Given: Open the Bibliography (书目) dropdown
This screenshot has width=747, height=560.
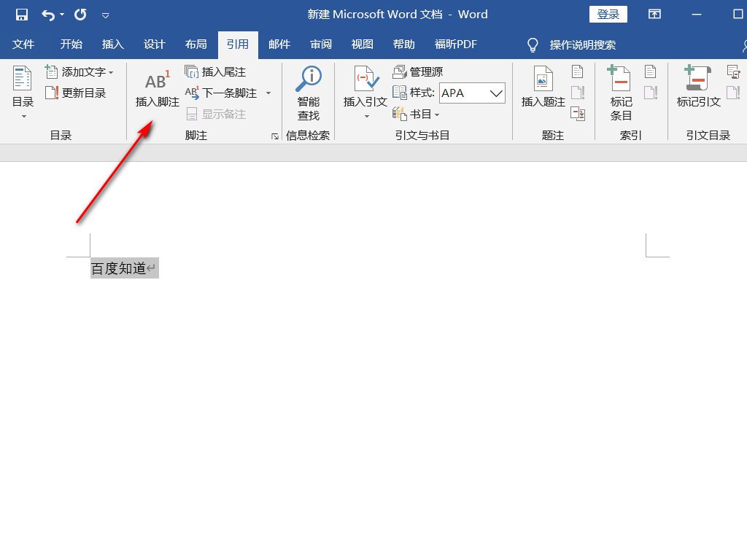Looking at the screenshot, I should click(x=437, y=114).
